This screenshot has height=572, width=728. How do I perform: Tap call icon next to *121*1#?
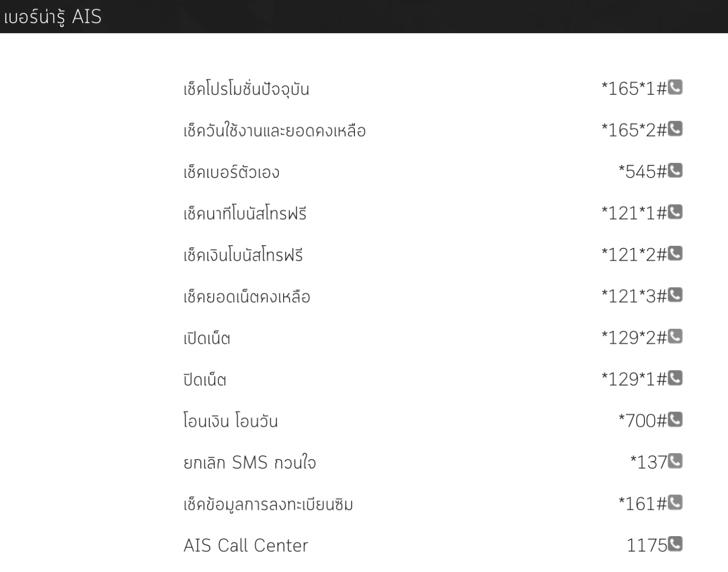pos(676,212)
